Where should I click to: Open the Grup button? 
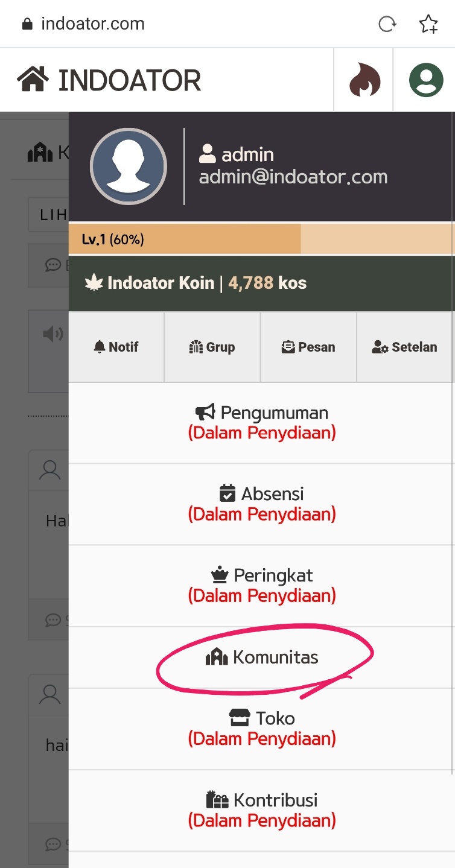point(212,347)
